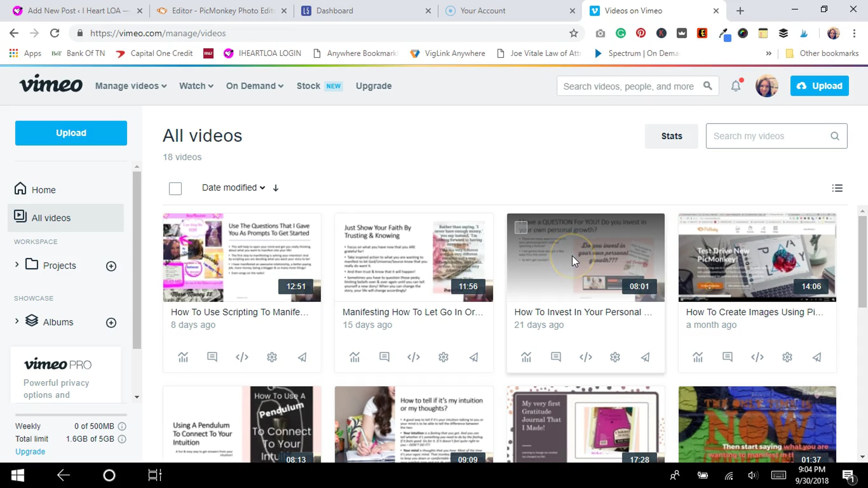Image resolution: width=868 pixels, height=488 pixels.
Task: Add a new project with plus icon
Action: (x=111, y=266)
